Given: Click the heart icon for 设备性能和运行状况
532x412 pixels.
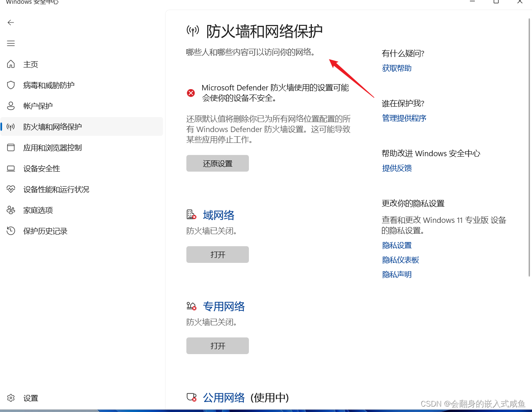Looking at the screenshot, I should pyautogui.click(x=11, y=189).
